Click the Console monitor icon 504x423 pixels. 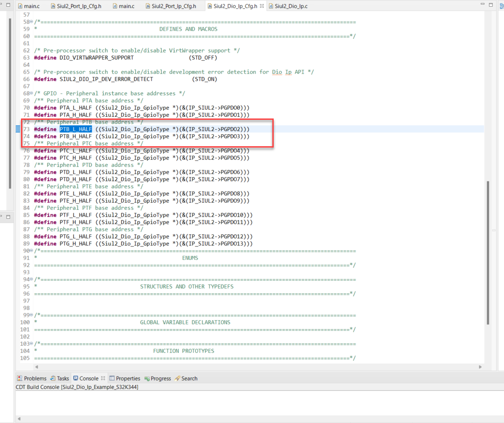pyautogui.click(x=76, y=378)
